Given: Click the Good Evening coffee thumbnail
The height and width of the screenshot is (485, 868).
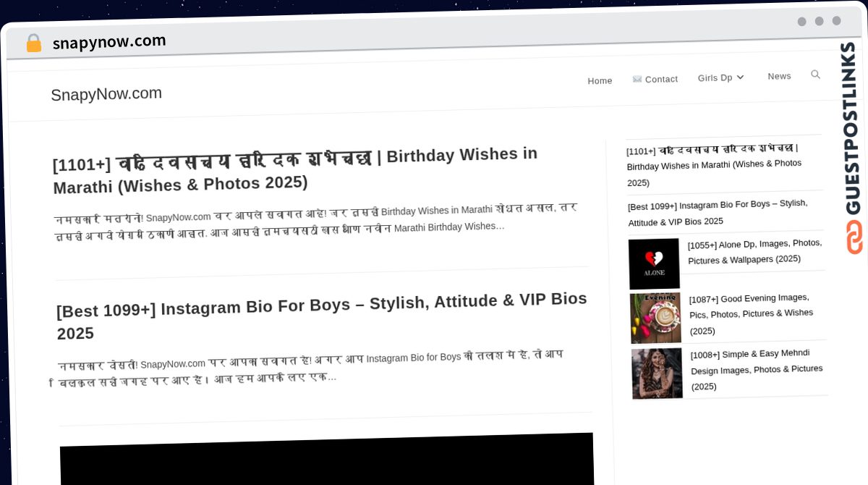Looking at the screenshot, I should tap(655, 318).
